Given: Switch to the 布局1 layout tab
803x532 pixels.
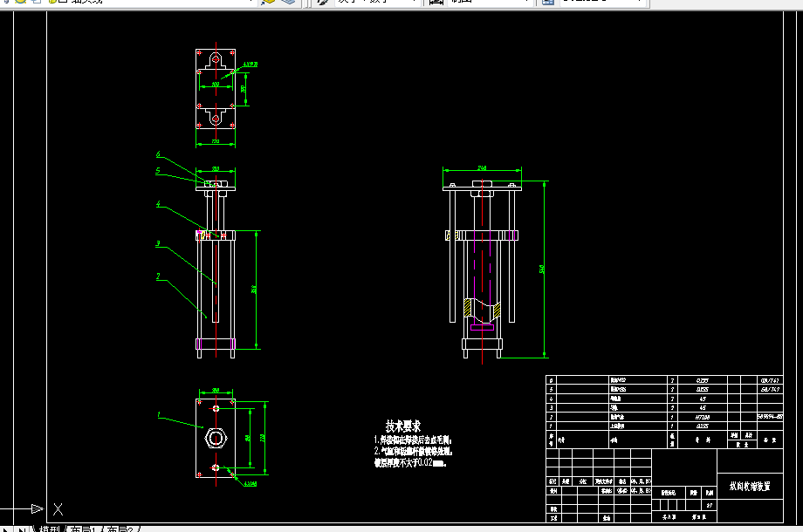Looking at the screenshot, I should [x=83, y=529].
